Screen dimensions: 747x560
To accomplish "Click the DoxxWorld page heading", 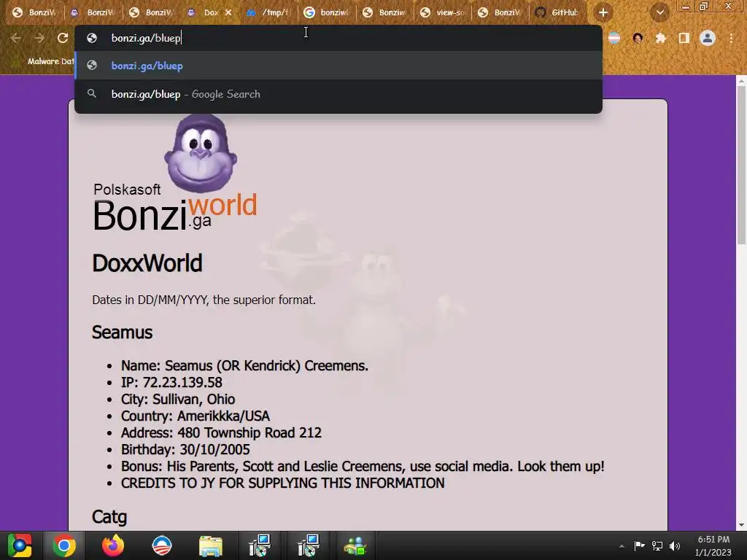I will tap(147, 262).
